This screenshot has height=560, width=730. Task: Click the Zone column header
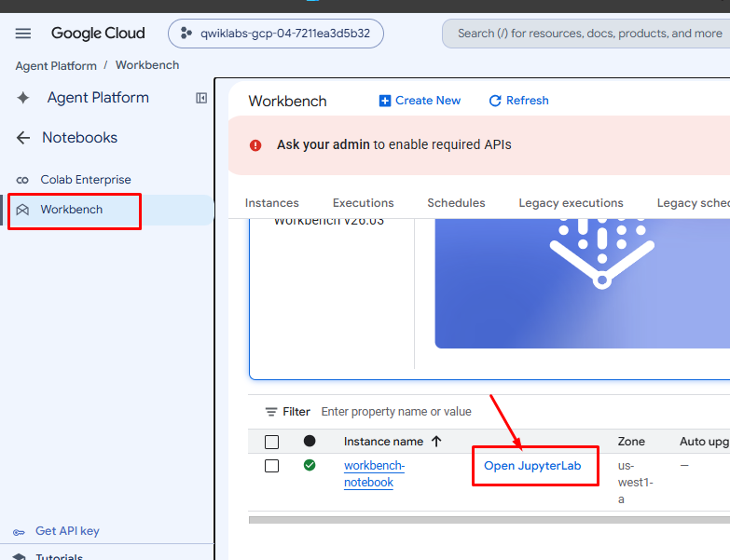pyautogui.click(x=631, y=442)
